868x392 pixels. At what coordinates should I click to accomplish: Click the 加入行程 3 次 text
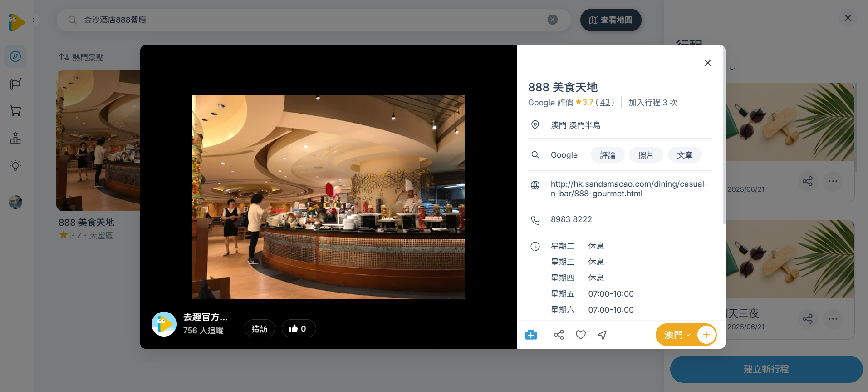pyautogui.click(x=653, y=103)
